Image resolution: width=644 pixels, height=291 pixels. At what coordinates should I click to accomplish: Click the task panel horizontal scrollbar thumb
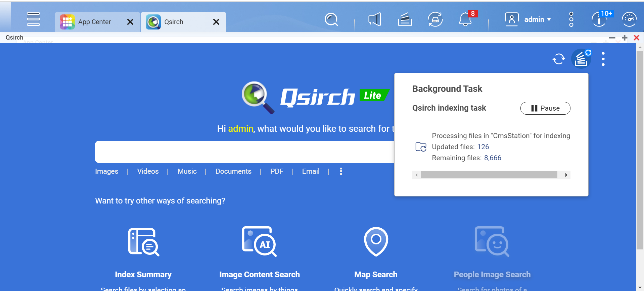[489, 175]
